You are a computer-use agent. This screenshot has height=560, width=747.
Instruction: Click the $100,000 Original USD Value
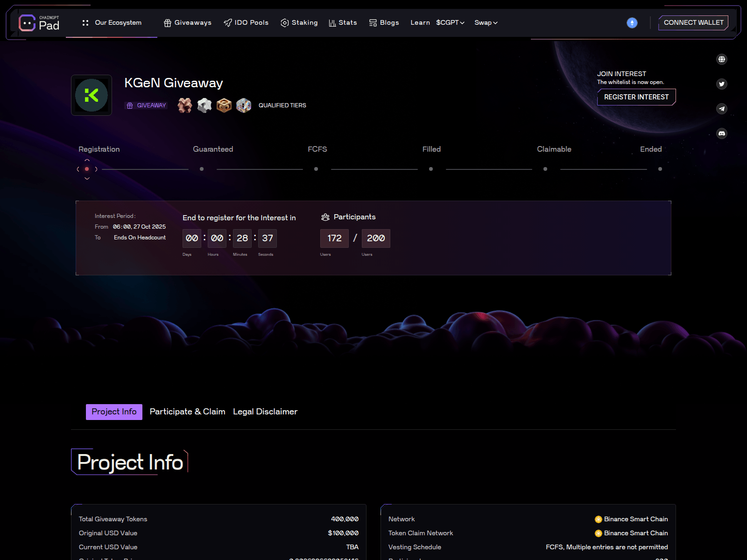pos(343,533)
